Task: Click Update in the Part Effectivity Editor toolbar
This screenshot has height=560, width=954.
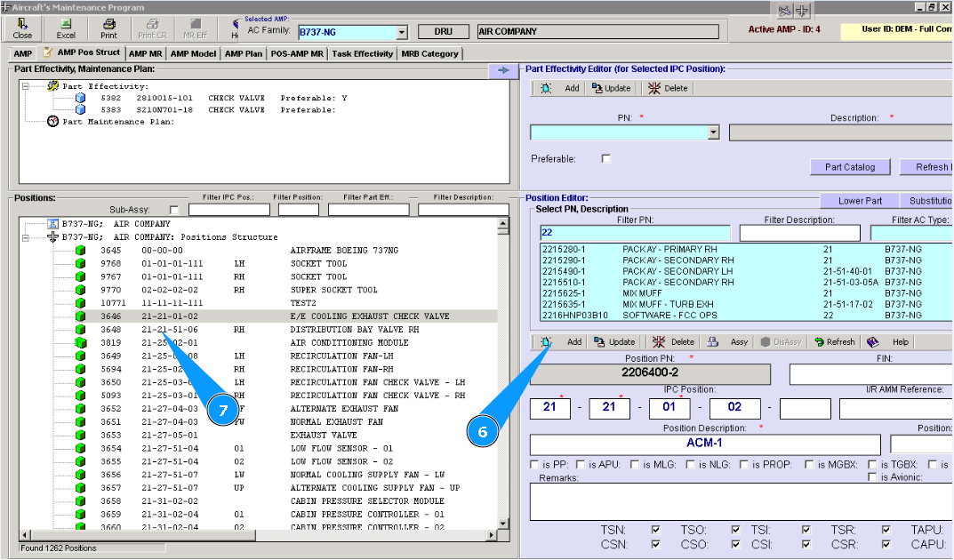Action: [x=611, y=88]
